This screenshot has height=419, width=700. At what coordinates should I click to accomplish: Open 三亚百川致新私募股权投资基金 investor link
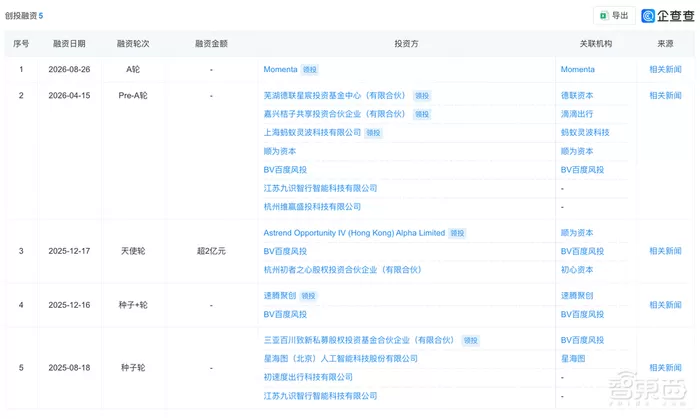[x=358, y=340]
